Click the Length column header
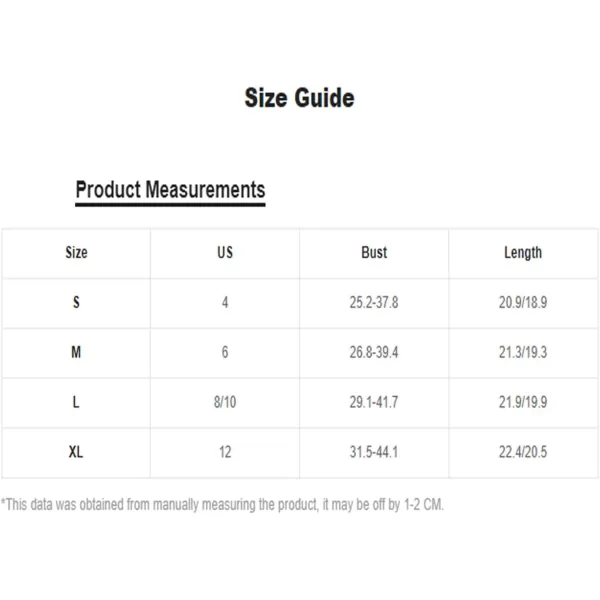The width and height of the screenshot is (600, 600). [523, 253]
